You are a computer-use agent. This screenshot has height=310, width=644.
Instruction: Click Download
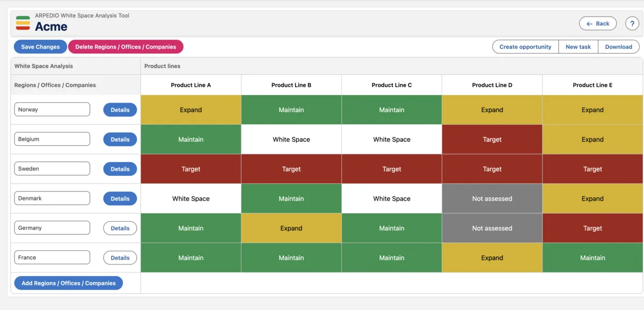(619, 47)
